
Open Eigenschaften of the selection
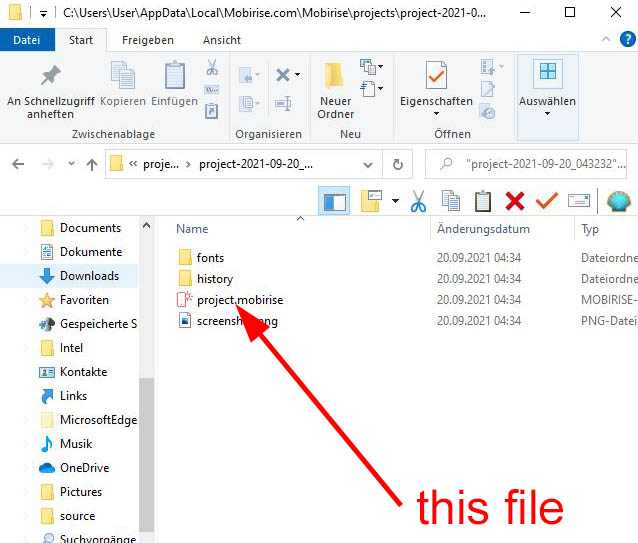click(x=436, y=83)
